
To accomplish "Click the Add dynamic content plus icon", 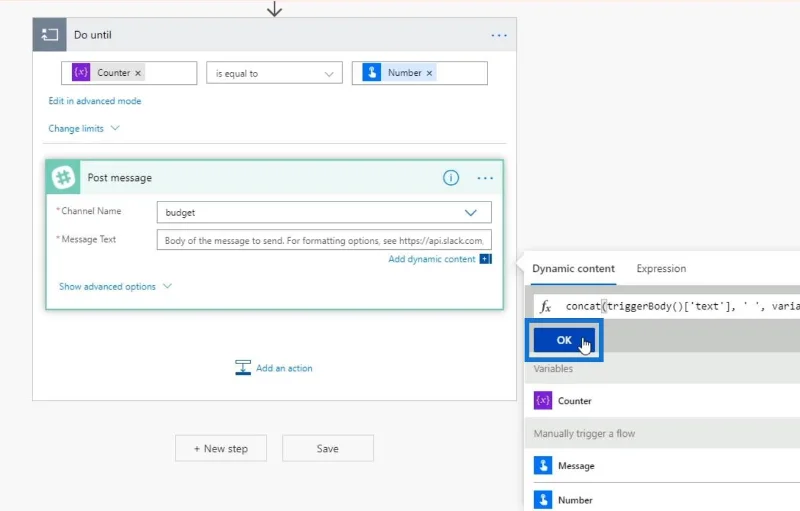I will [x=486, y=259].
